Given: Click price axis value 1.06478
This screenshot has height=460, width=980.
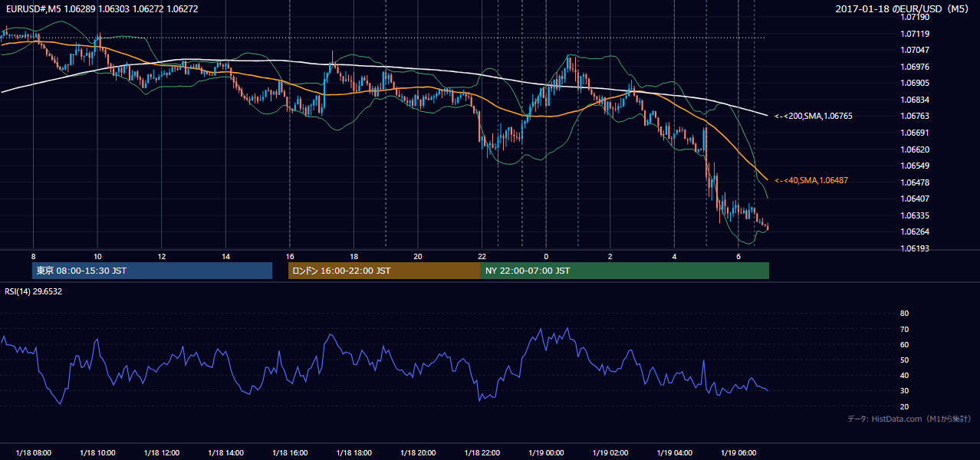Looking at the screenshot, I should point(916,182).
